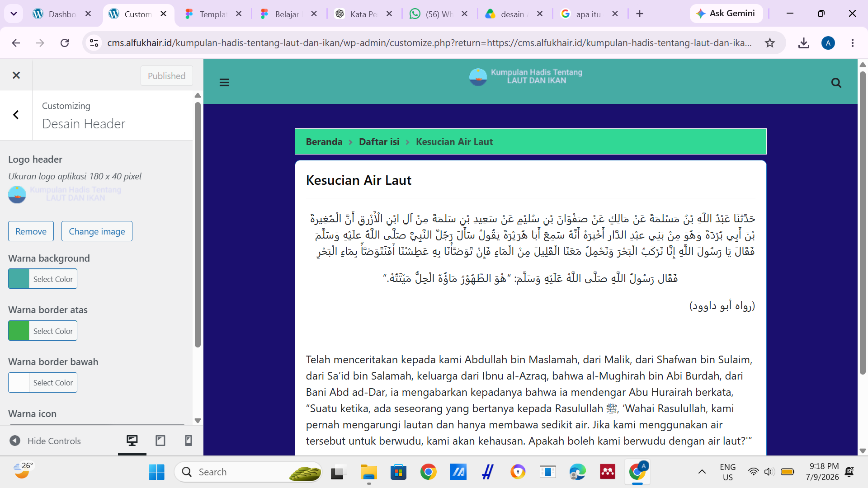
Task: Click the address bar URL
Action: point(429,43)
